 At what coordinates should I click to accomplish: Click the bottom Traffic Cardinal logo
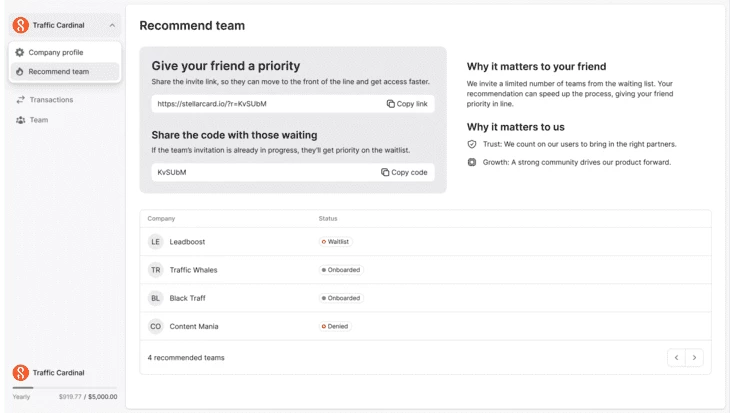[x=20, y=372]
